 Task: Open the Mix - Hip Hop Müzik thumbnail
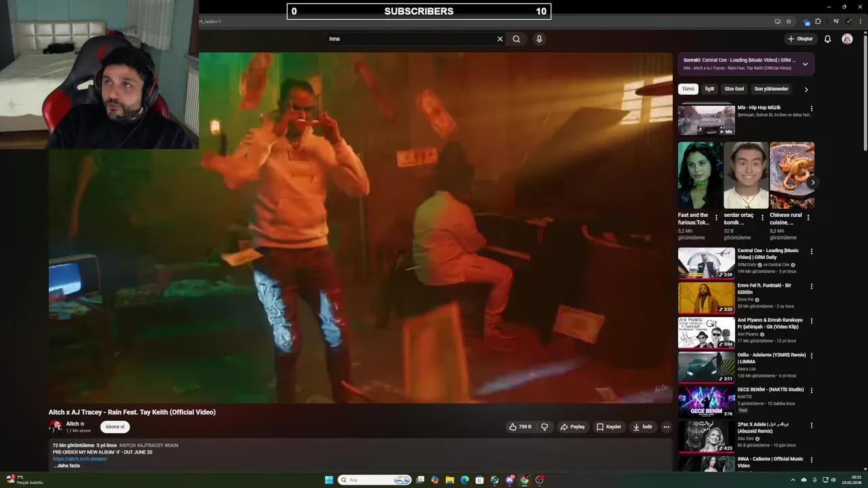coord(706,119)
